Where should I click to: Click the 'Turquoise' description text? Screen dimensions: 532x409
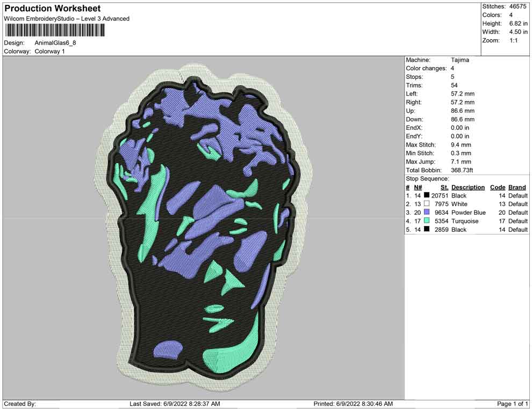pos(465,221)
